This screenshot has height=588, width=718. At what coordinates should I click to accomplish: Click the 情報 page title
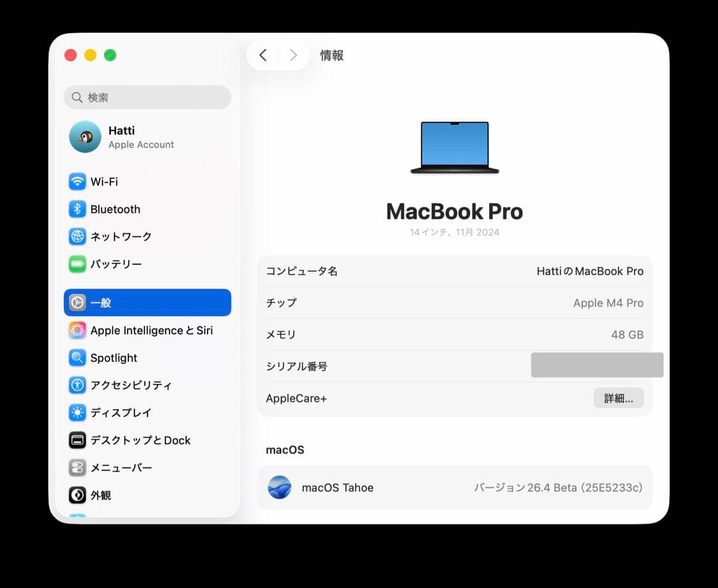(x=332, y=55)
